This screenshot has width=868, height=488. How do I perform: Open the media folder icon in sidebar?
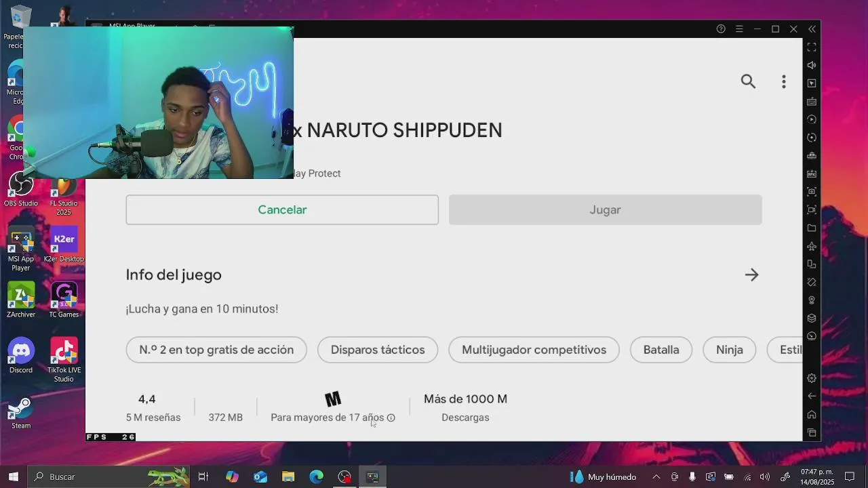click(x=812, y=228)
